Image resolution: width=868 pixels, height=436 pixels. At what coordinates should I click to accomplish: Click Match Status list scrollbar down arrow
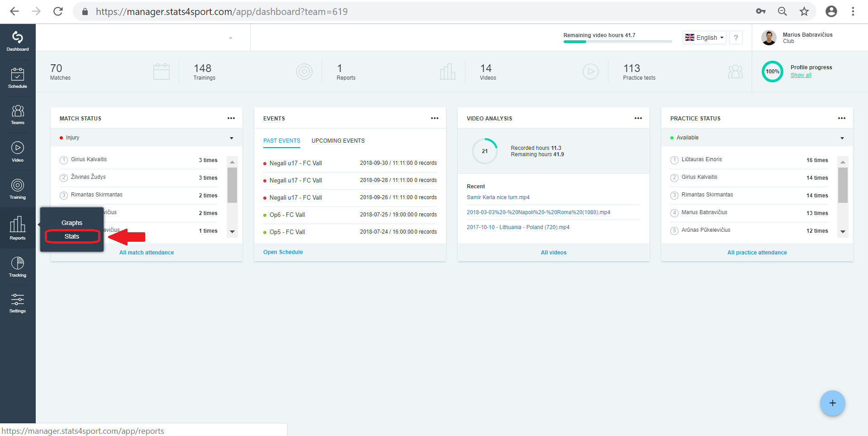[232, 231]
